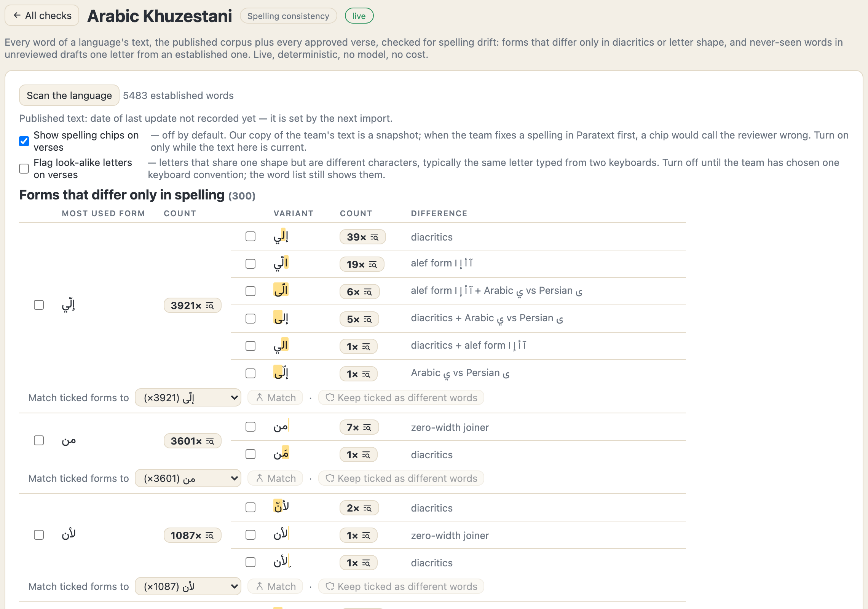Open the ×3921 match target dropdown
This screenshot has height=609, width=868.
coord(188,397)
